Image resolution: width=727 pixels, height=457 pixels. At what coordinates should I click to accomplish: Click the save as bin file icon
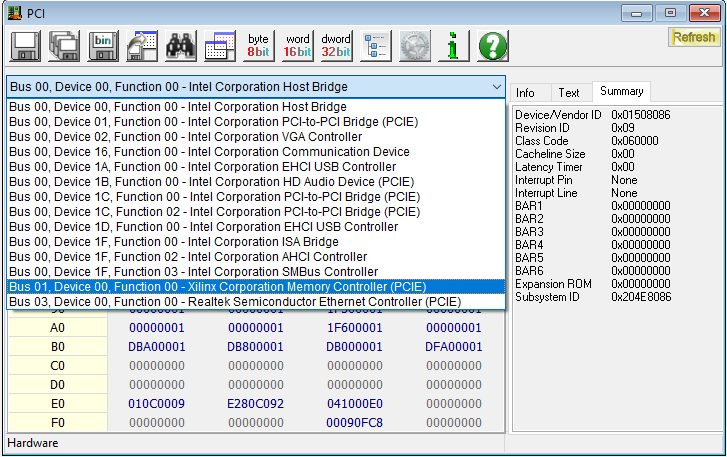[103, 46]
